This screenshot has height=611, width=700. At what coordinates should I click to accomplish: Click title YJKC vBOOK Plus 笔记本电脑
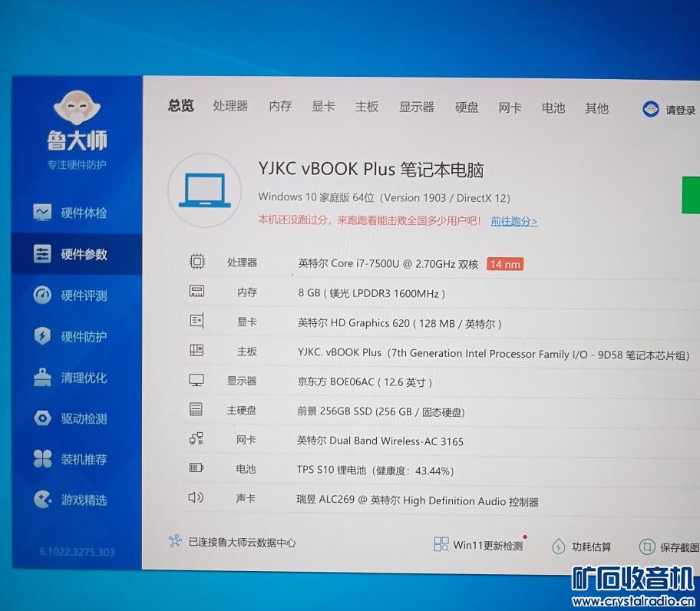371,170
